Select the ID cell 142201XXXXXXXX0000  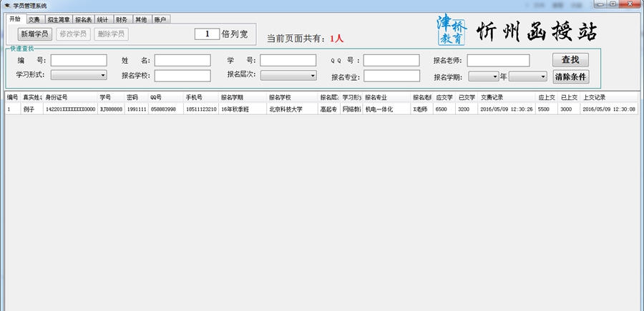click(70, 109)
